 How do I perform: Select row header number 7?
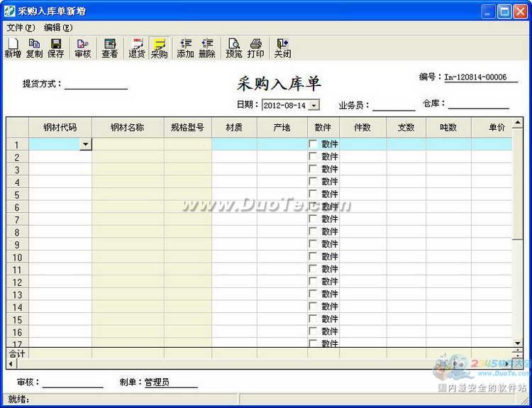click(x=17, y=220)
